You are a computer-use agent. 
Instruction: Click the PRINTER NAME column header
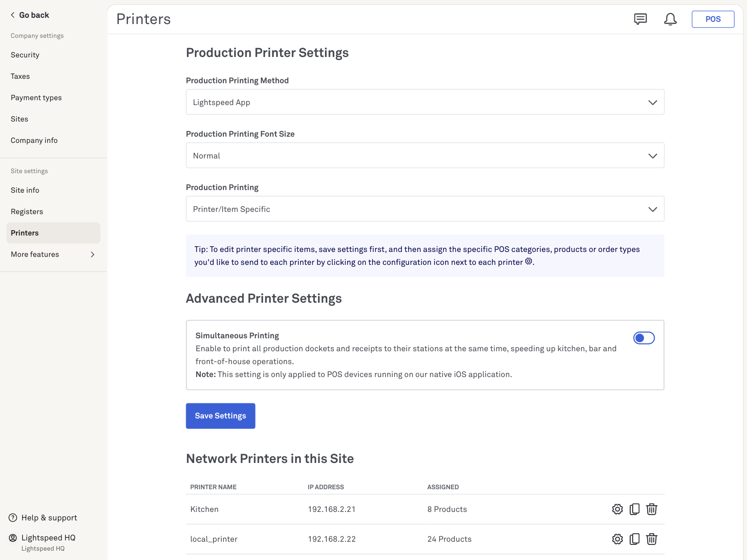[x=213, y=487]
